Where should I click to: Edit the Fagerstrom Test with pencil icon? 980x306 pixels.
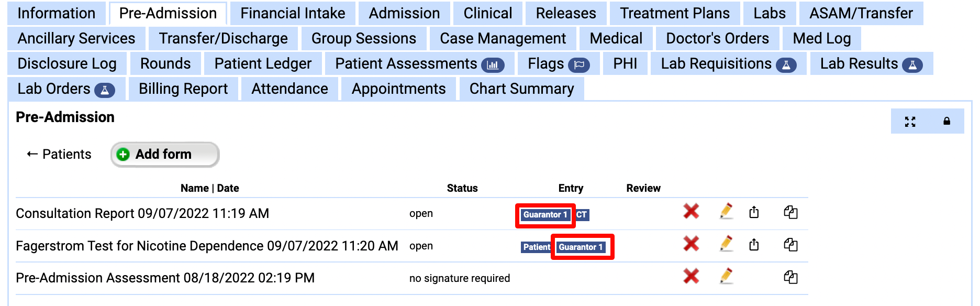point(727,244)
